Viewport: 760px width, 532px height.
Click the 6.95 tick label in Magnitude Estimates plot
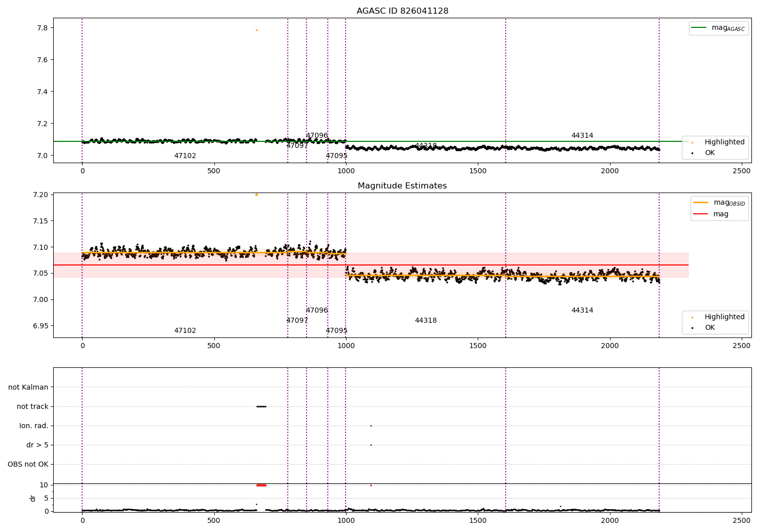tap(41, 326)
